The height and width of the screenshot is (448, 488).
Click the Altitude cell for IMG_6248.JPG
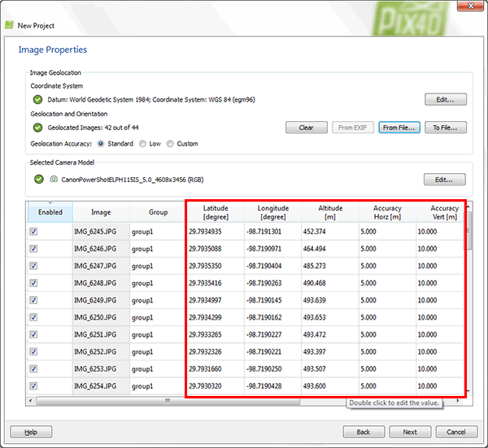(329, 283)
